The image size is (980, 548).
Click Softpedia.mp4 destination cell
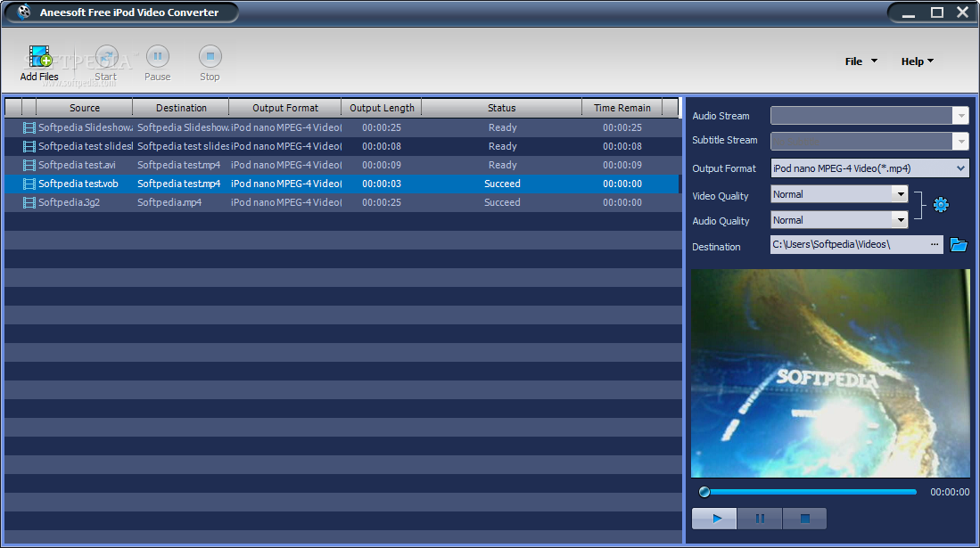[x=169, y=202]
